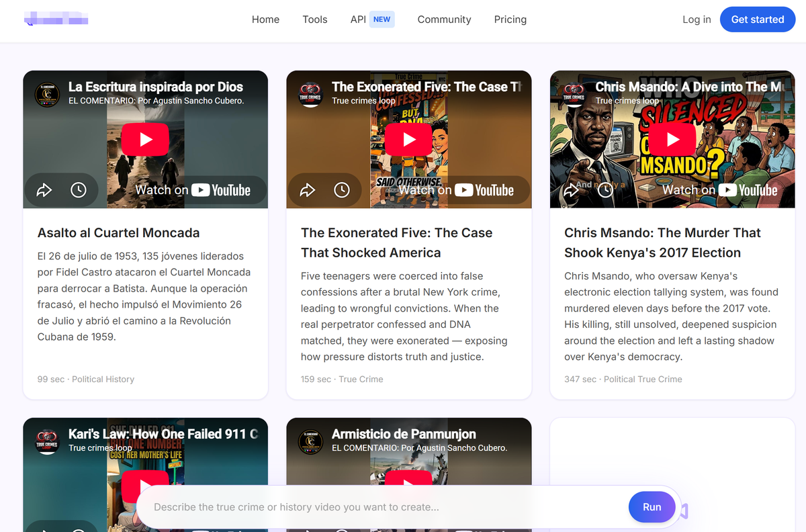This screenshot has width=806, height=532.
Task: Share the Chris Msando video
Action: click(571, 190)
